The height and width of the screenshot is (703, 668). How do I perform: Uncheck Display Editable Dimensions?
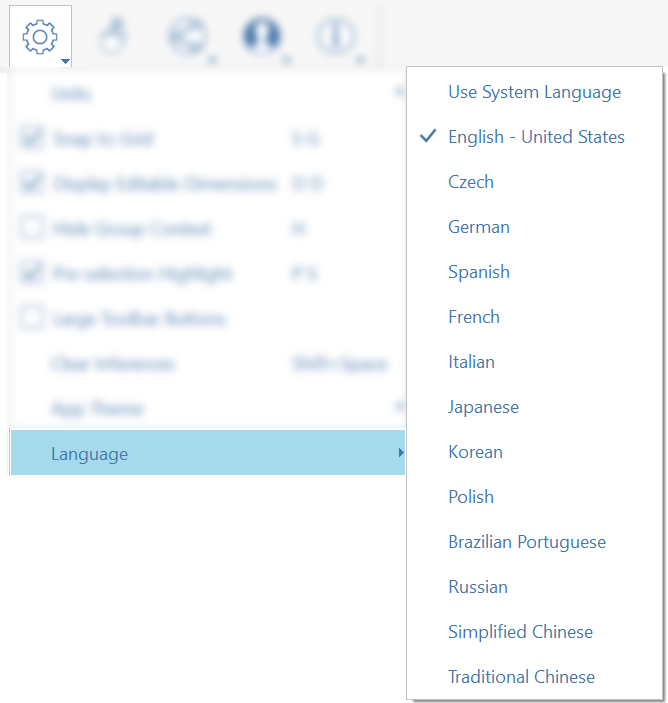pos(33,184)
